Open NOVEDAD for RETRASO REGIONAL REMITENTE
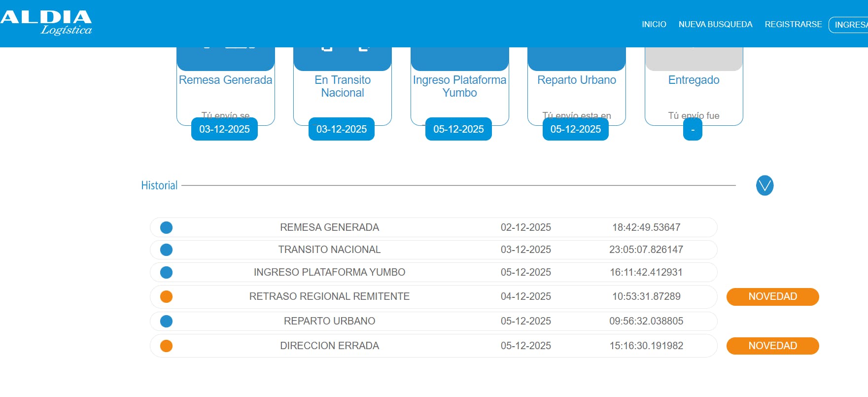Viewport: 868px width, 397px height. click(x=772, y=296)
